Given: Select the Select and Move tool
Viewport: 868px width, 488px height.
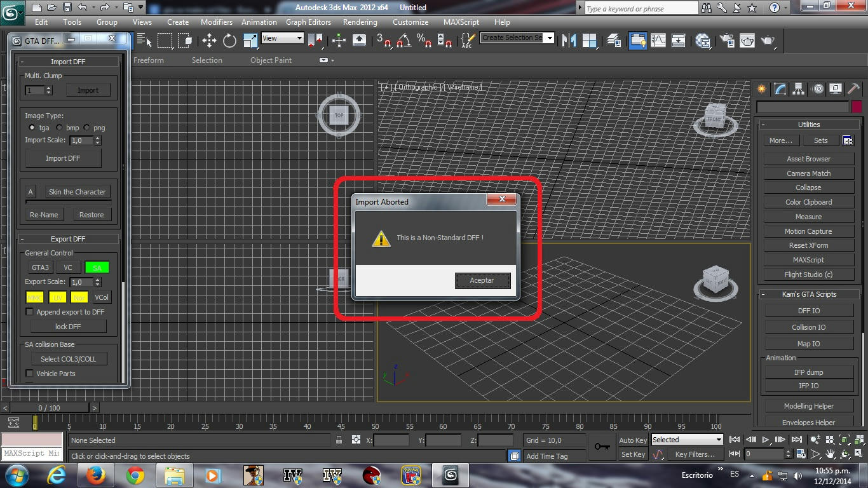Looking at the screenshot, I should click(210, 41).
